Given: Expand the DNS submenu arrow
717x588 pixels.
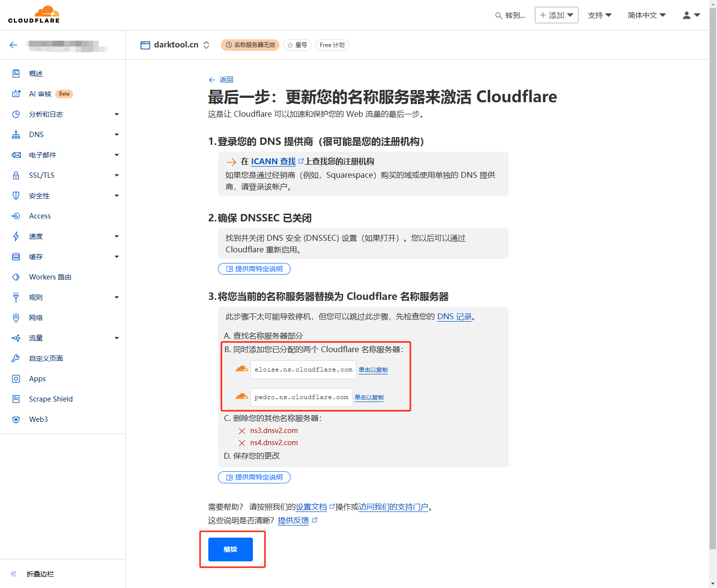Looking at the screenshot, I should [x=117, y=135].
